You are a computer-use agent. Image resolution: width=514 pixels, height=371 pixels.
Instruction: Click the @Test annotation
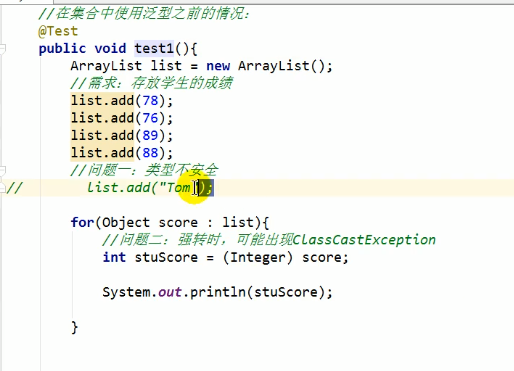58,31
